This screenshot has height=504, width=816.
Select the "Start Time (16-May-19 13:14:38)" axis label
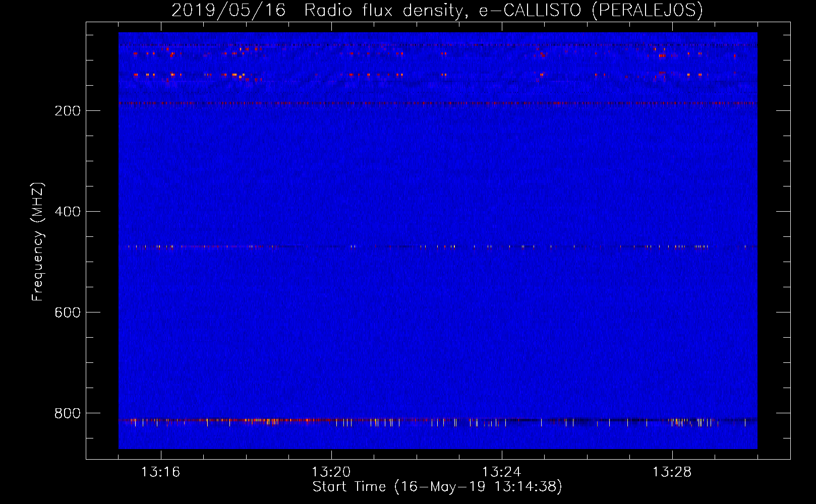[x=437, y=487]
